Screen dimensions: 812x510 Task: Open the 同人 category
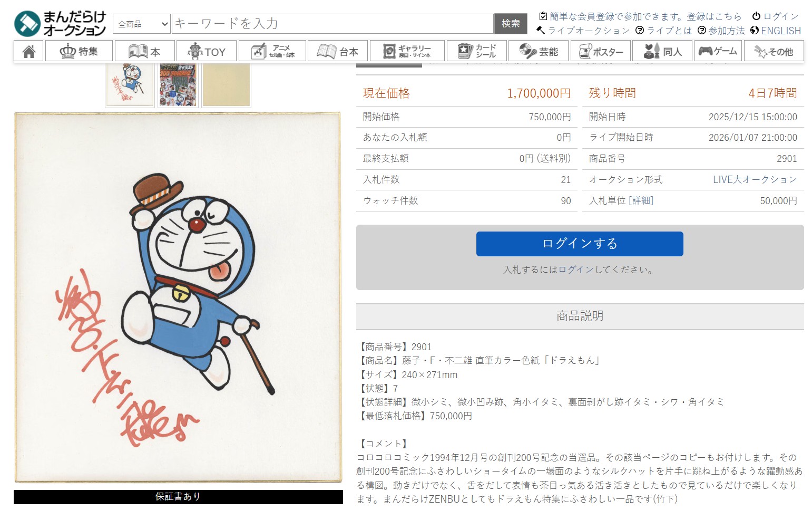662,51
